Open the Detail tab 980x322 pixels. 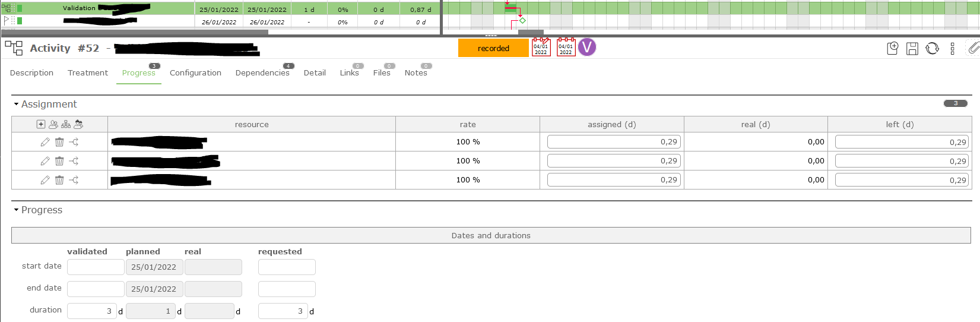pyautogui.click(x=315, y=72)
